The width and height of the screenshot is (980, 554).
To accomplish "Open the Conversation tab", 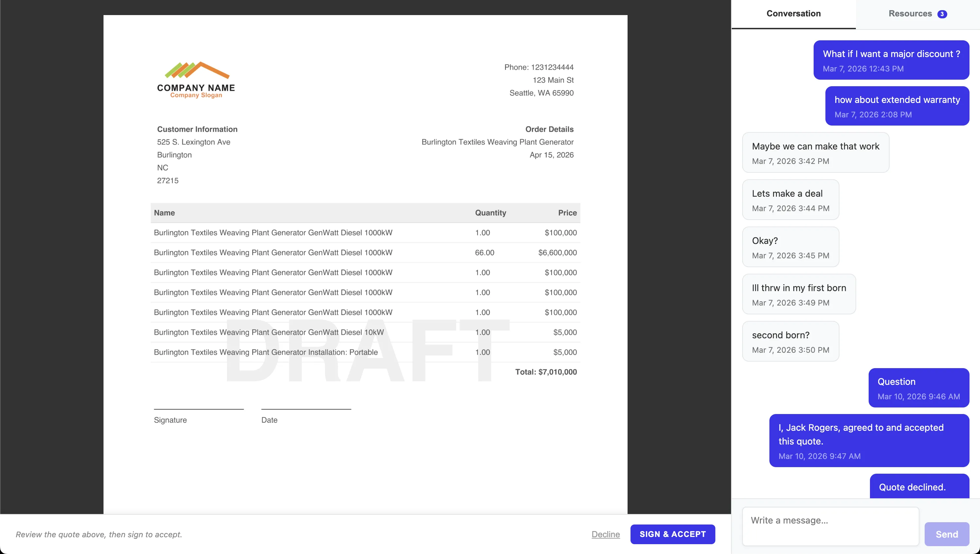I will pyautogui.click(x=793, y=14).
